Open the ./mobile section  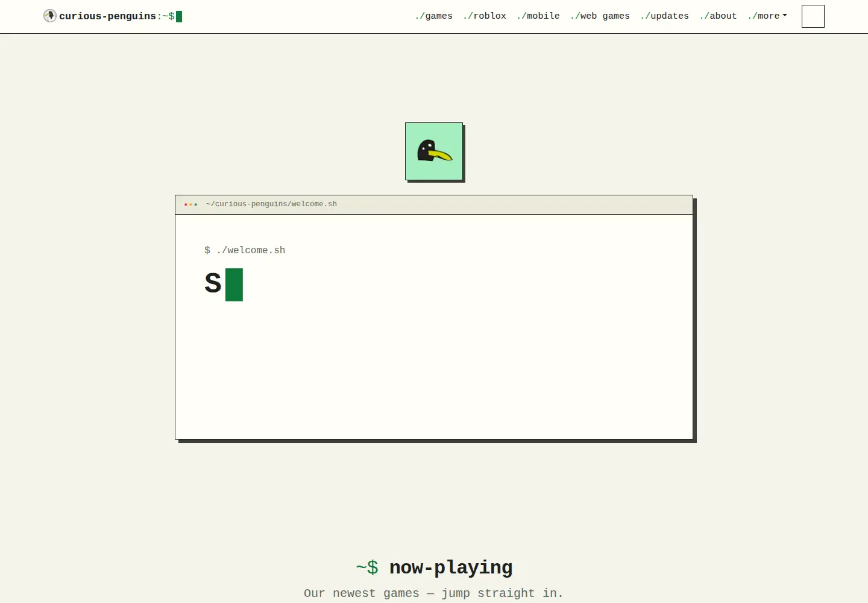(538, 16)
